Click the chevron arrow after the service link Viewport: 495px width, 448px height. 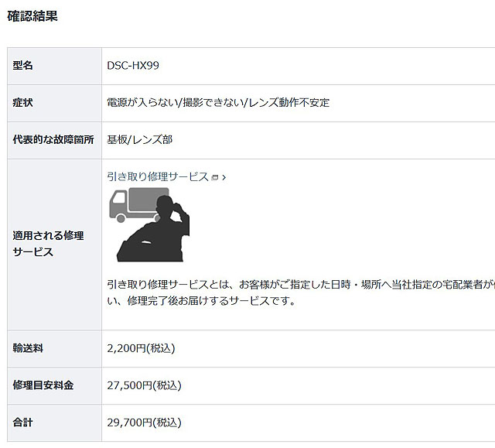[x=224, y=177]
